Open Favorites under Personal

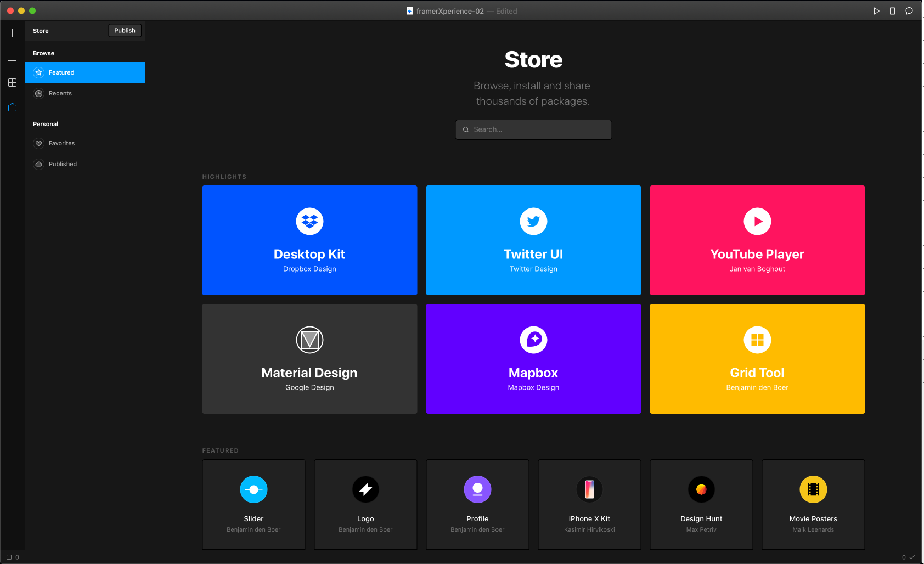click(x=85, y=143)
